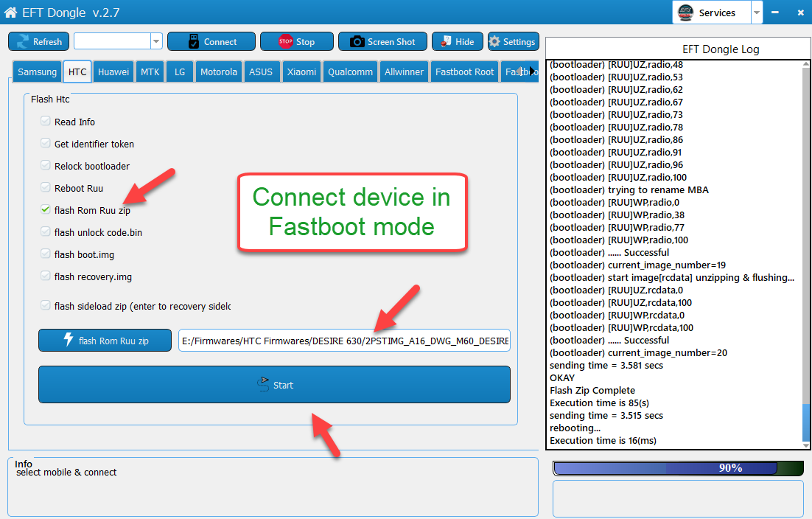Click the large Start button
The height and width of the screenshot is (519, 812).
click(x=274, y=384)
